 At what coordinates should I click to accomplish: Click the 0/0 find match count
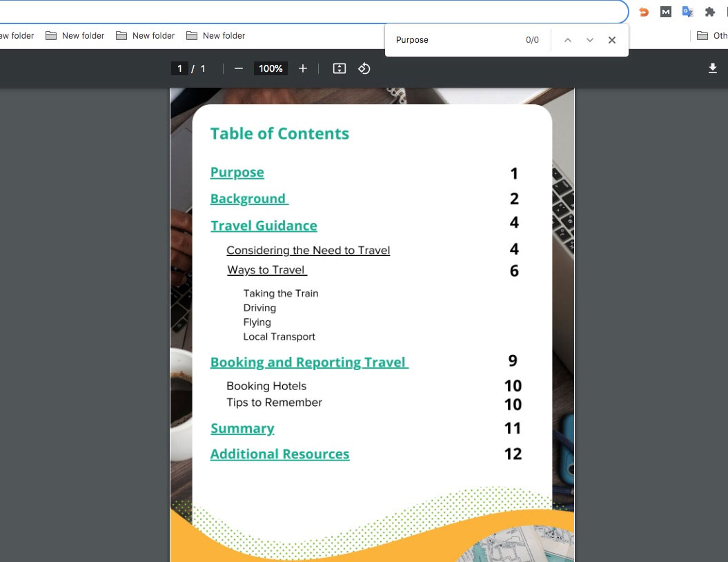532,40
